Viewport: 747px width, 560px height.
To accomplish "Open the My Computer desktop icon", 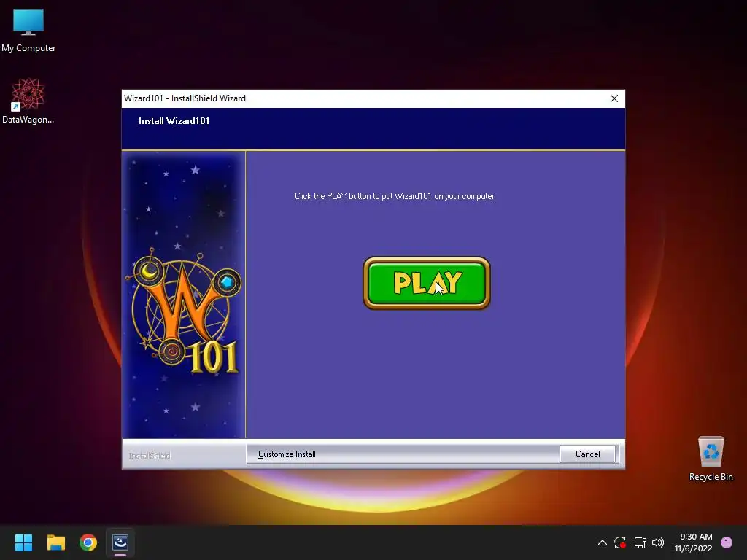I will coord(28,31).
